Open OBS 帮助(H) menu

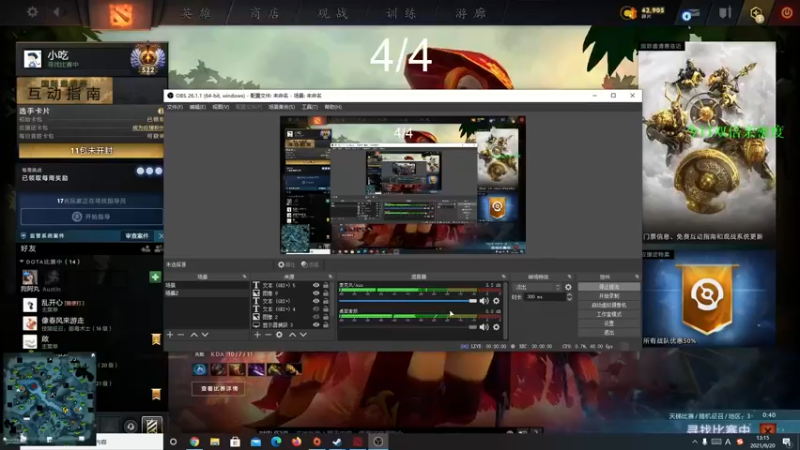click(333, 107)
